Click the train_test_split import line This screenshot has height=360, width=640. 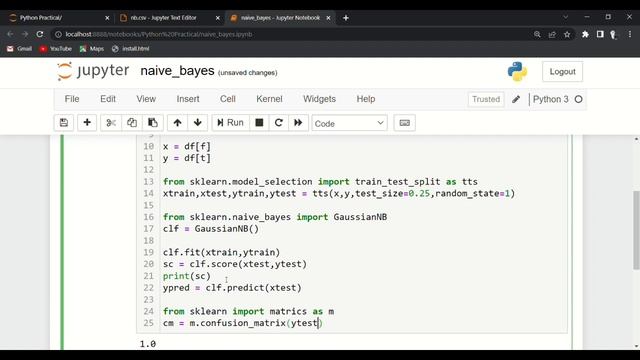click(320, 182)
